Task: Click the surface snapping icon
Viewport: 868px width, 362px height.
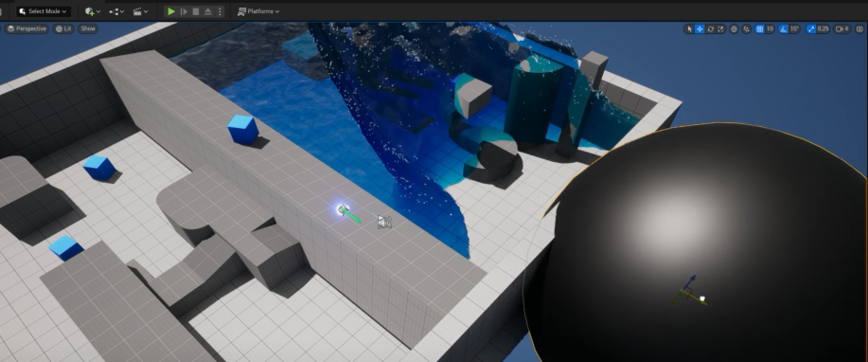Action: click(x=746, y=28)
